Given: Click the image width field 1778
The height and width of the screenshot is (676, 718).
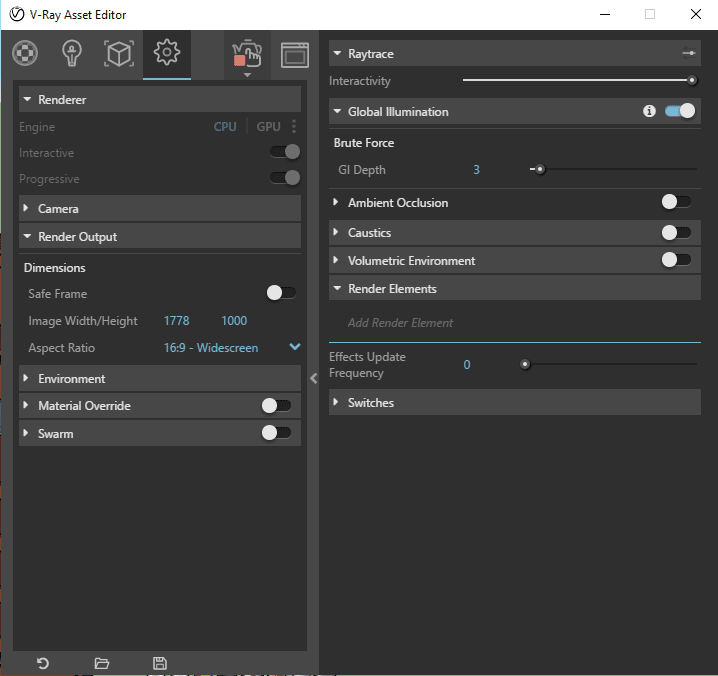Looking at the screenshot, I should [x=176, y=321].
